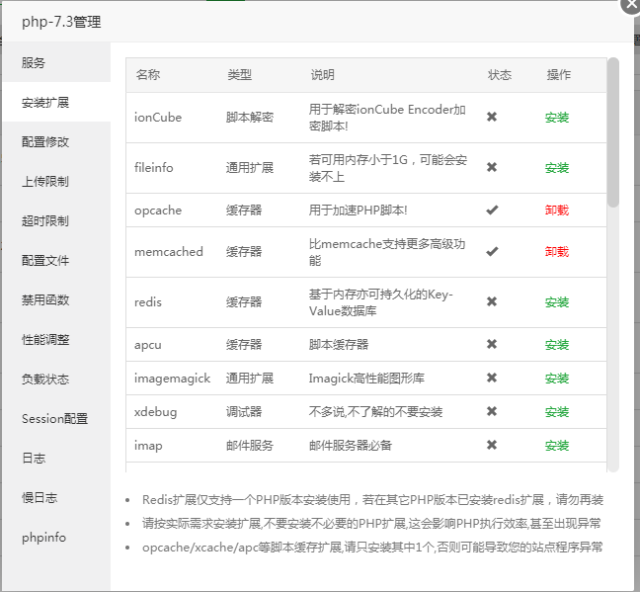Image resolution: width=640 pixels, height=592 pixels.
Task: Open the 服务 tab in sidebar
Action: (56, 62)
